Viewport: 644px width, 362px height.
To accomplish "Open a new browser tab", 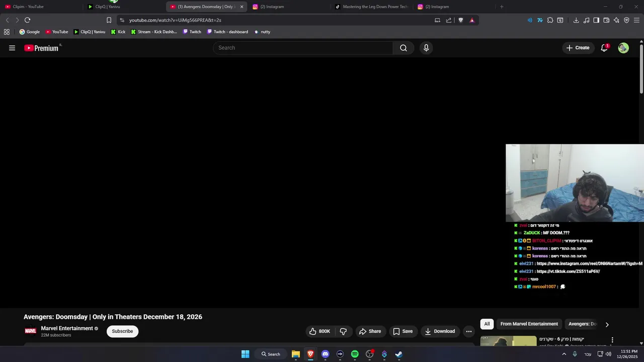I will click(502, 7).
